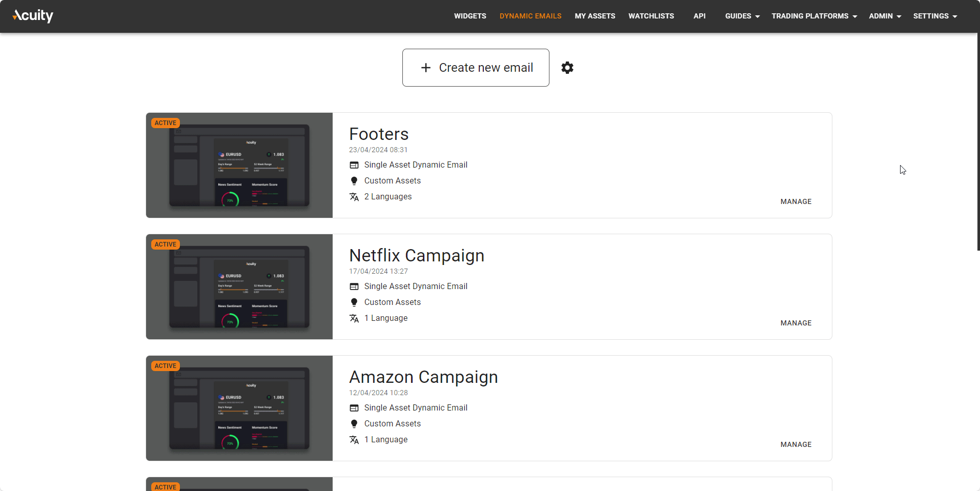
Task: Open the Footers email thumbnail
Action: (239, 165)
